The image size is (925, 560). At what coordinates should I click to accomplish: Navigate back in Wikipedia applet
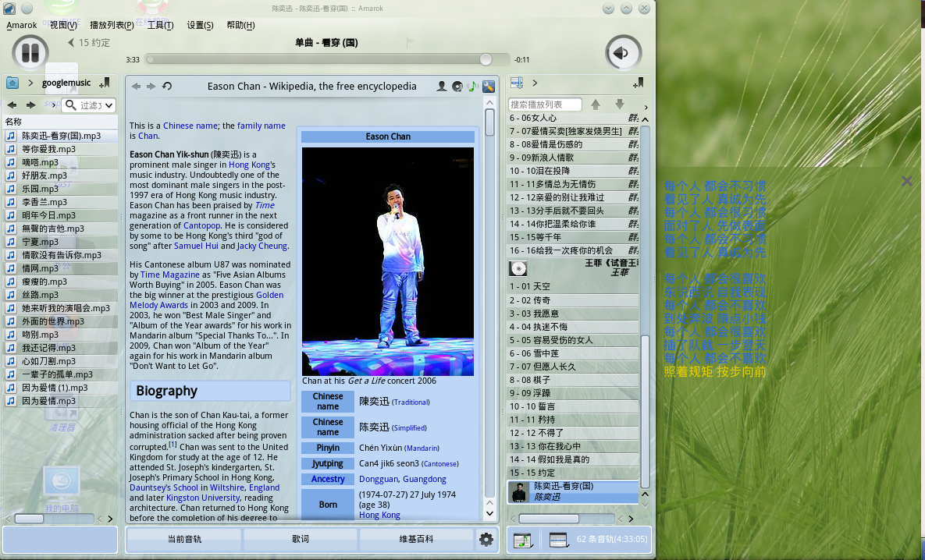tap(136, 86)
